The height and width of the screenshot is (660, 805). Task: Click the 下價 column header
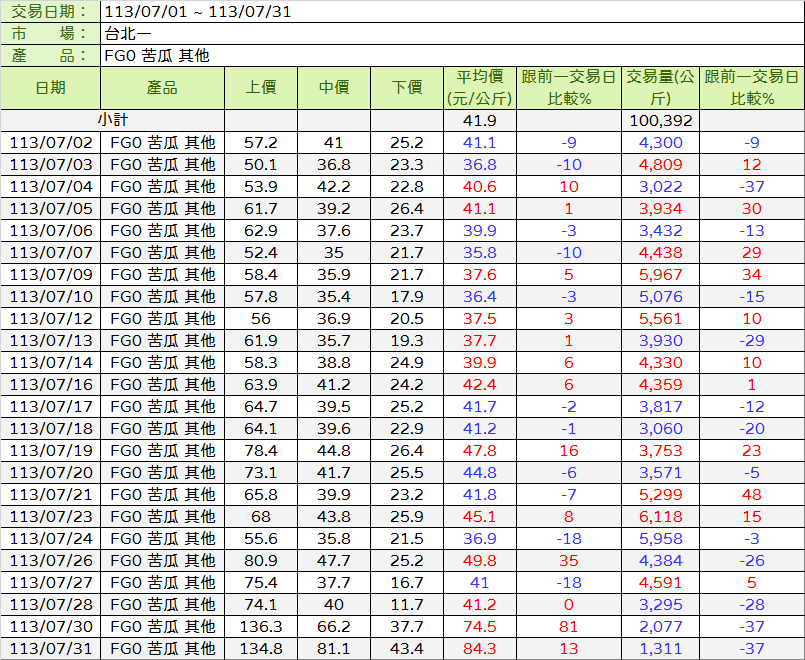[x=407, y=88]
